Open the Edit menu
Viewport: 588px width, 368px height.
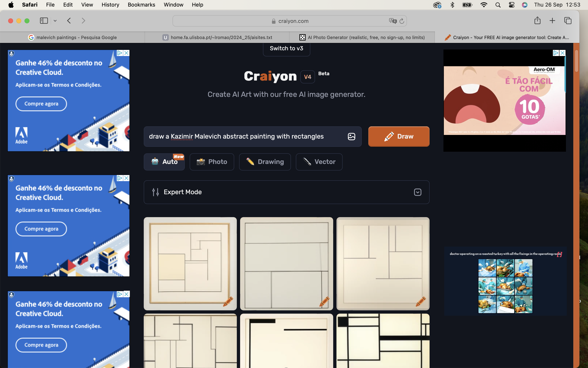68,5
